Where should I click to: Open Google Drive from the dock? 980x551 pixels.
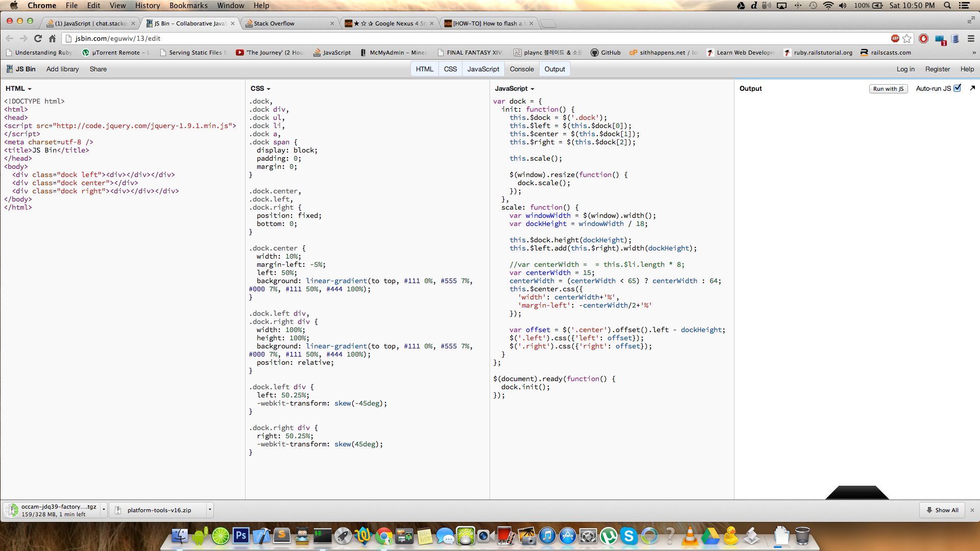coord(710,536)
